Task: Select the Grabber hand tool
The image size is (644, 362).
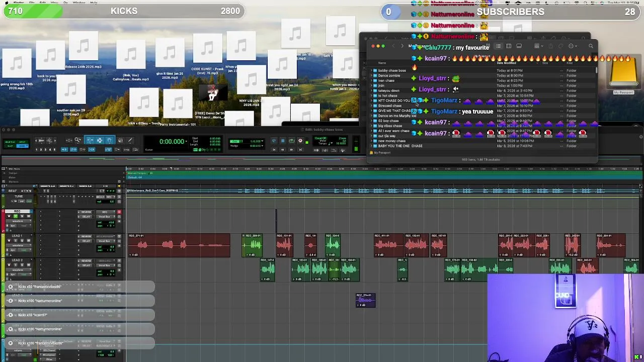Action: 109,140
